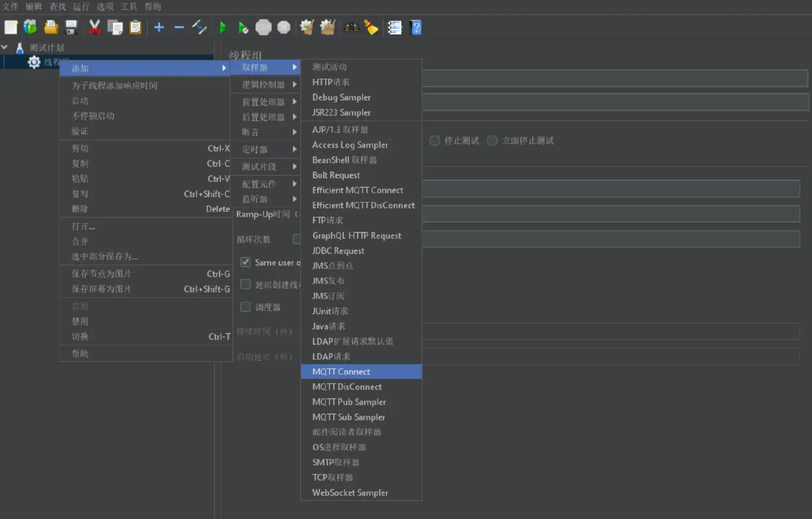Choose MQTT Connect sampler

(x=362, y=372)
